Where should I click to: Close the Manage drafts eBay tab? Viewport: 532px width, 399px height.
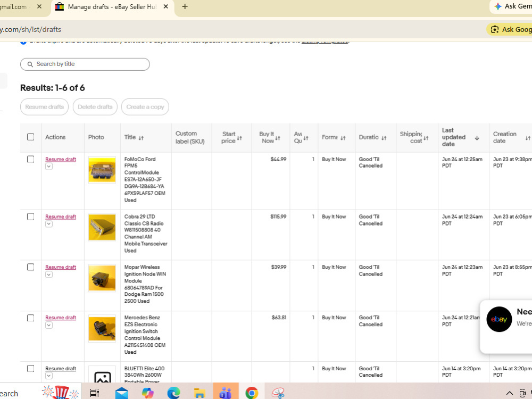(166, 6)
